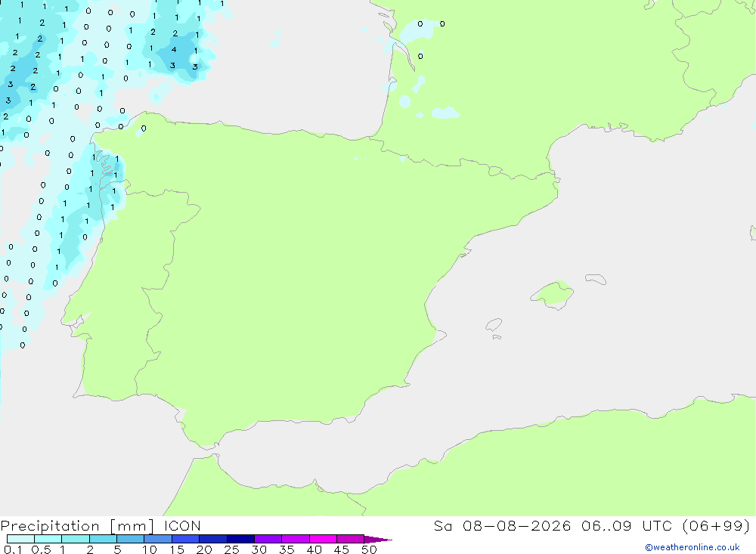Click the '20' legend scale label

click(x=204, y=549)
